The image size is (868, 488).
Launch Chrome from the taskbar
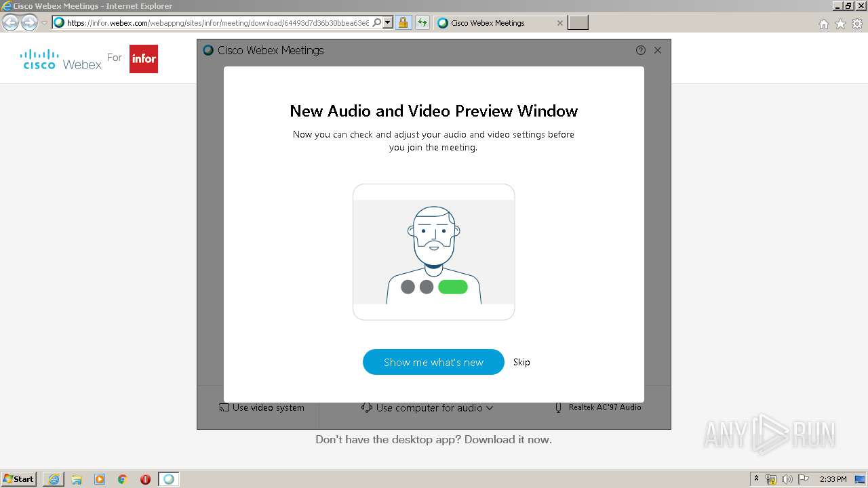[123, 479]
